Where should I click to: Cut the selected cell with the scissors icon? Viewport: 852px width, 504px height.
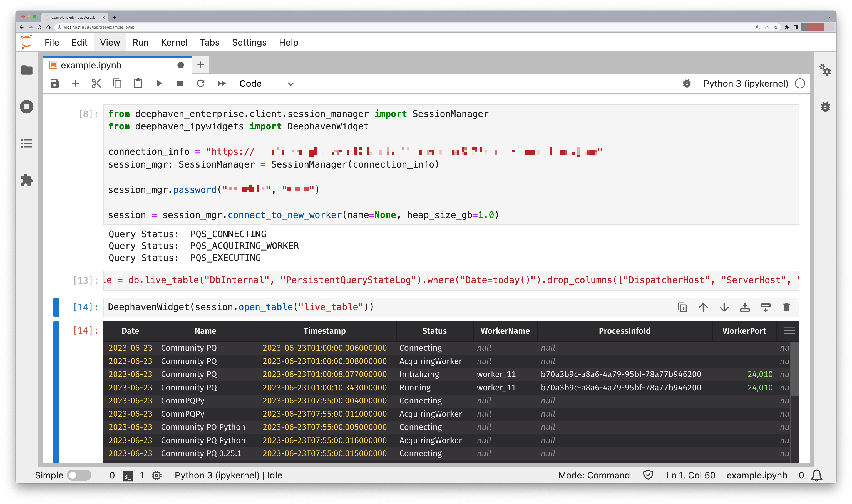96,84
